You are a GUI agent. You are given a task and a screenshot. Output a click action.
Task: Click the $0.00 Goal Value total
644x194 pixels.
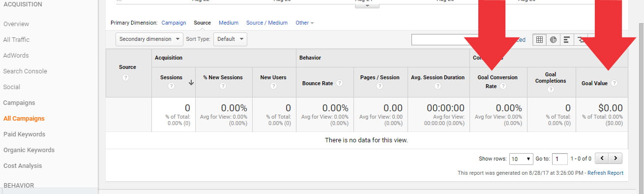[610, 108]
